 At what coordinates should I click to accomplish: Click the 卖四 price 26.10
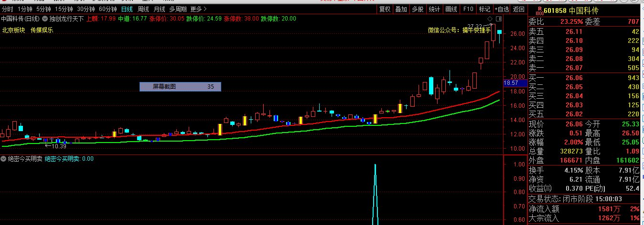[x=573, y=41]
